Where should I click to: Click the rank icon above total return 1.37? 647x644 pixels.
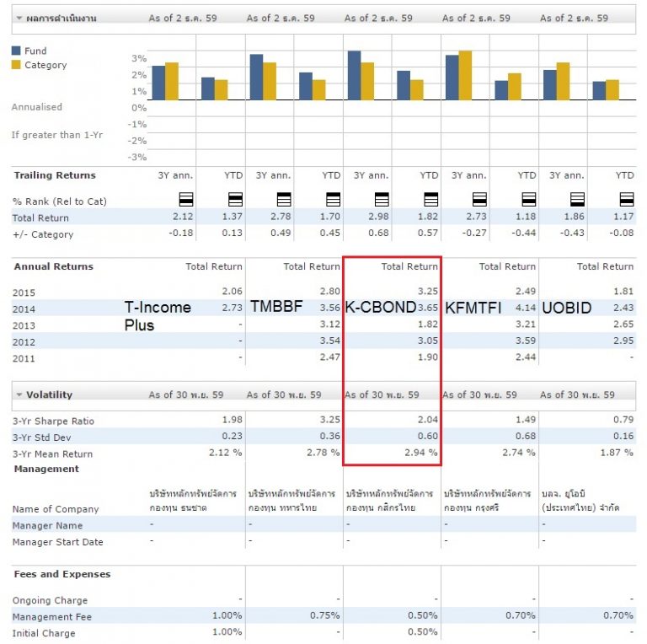(235, 200)
